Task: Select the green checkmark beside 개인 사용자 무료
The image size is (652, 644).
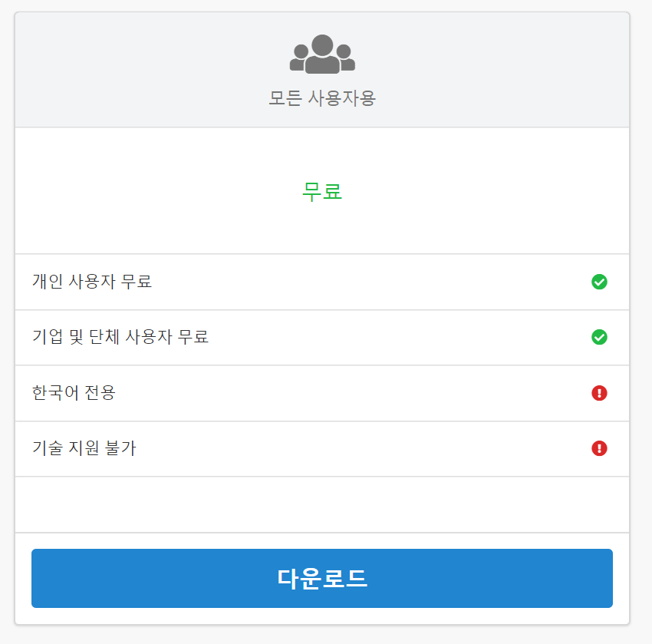Action: (x=599, y=282)
